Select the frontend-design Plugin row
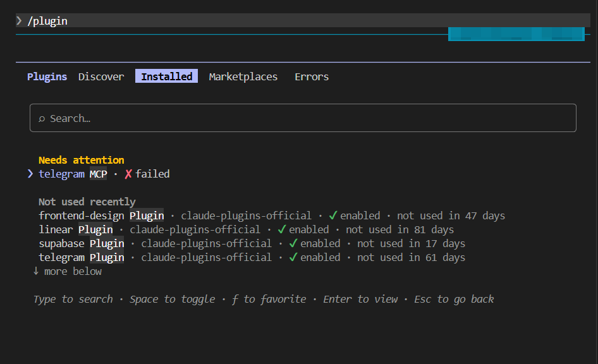This screenshot has height=364, width=598. 272,215
